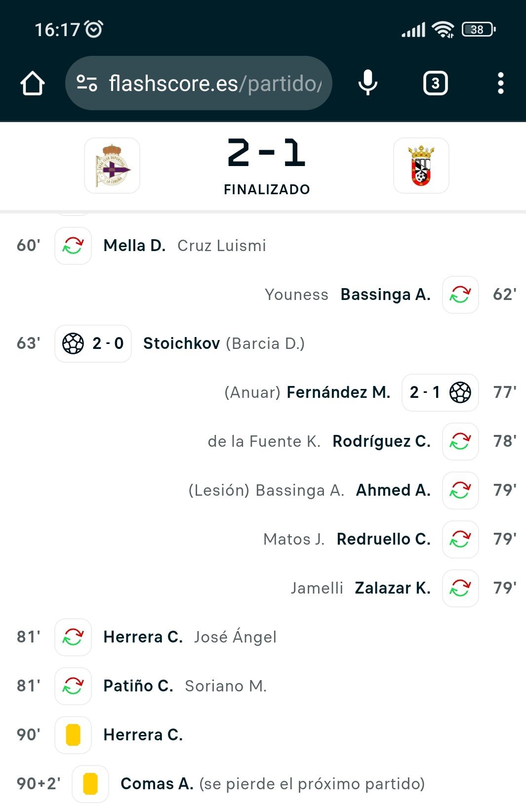Tap the browser home icon
Screen dimensions: 526x812
click(33, 83)
